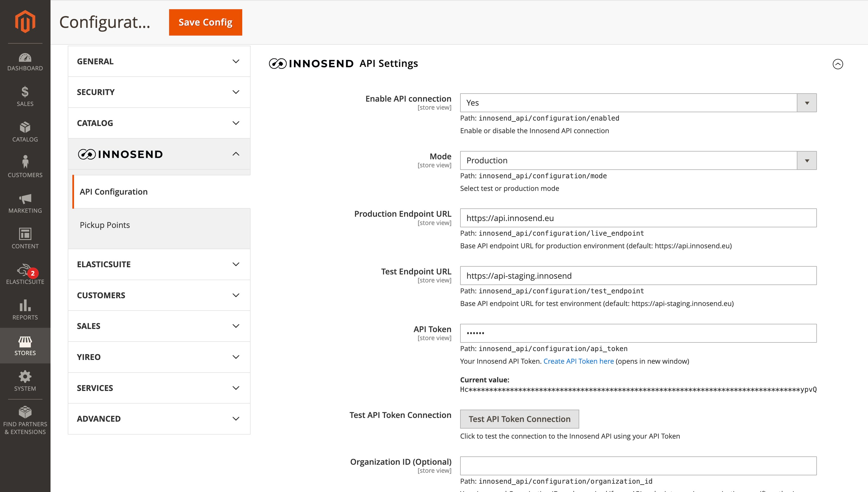This screenshot has width=868, height=492.
Task: Click the Save Config button
Action: pyautogui.click(x=205, y=22)
